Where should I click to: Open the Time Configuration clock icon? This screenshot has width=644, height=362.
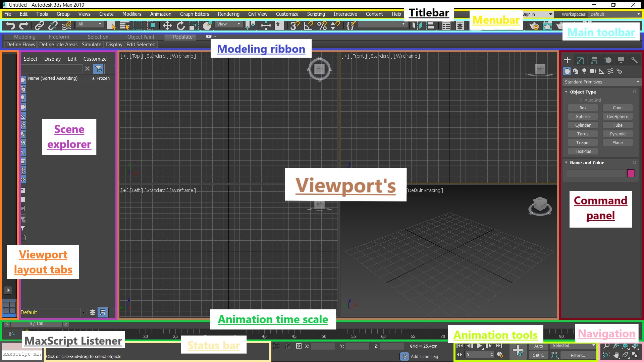tap(500, 355)
